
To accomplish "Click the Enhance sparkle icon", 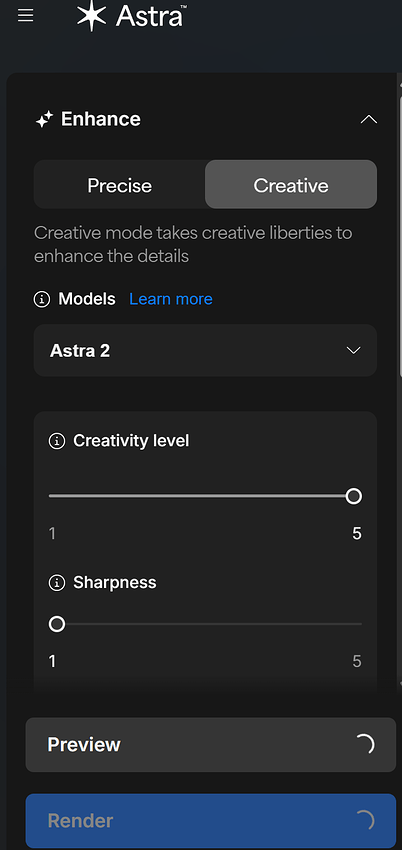I will [44, 119].
